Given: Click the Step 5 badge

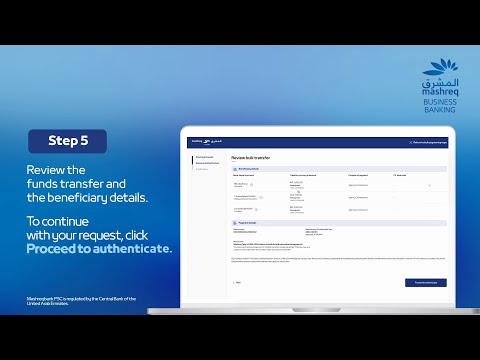Looking at the screenshot, I should click(68, 141).
